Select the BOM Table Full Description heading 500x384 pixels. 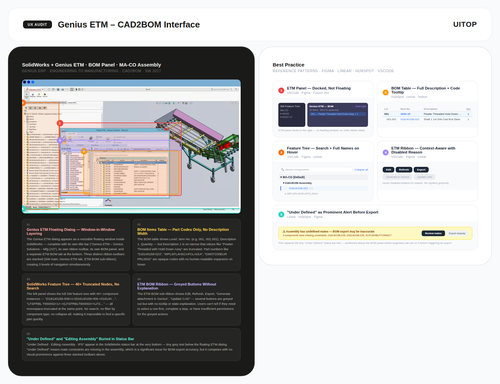[x=425, y=90]
